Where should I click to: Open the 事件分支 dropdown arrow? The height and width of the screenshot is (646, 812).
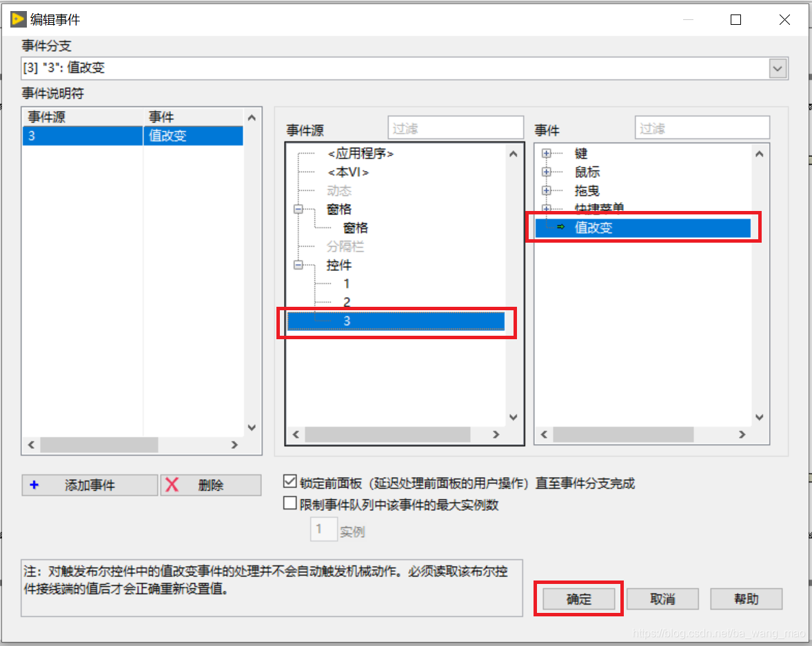click(x=778, y=68)
